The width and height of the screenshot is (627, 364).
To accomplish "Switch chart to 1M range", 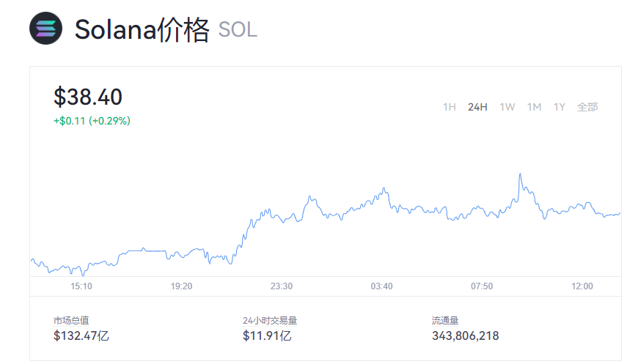I will tap(534, 107).
